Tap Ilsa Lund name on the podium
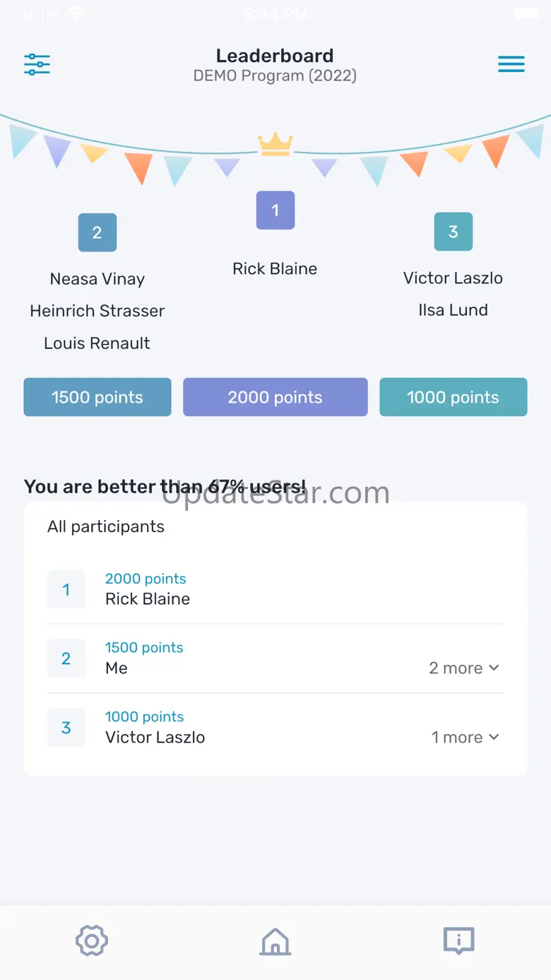 point(453,309)
